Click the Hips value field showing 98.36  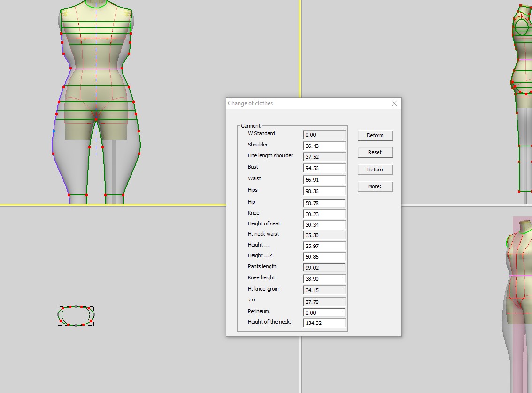[324, 191]
